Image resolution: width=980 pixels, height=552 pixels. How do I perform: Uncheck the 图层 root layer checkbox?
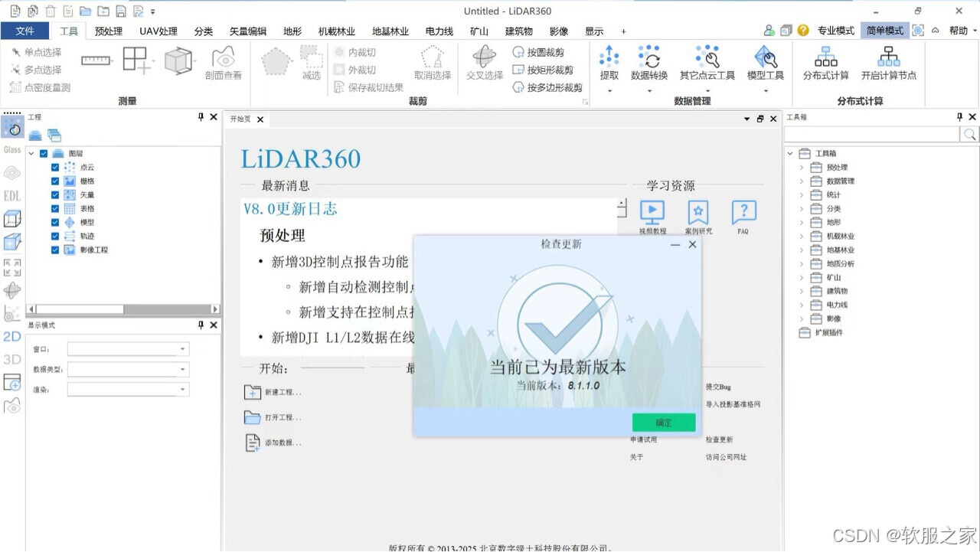click(x=44, y=153)
